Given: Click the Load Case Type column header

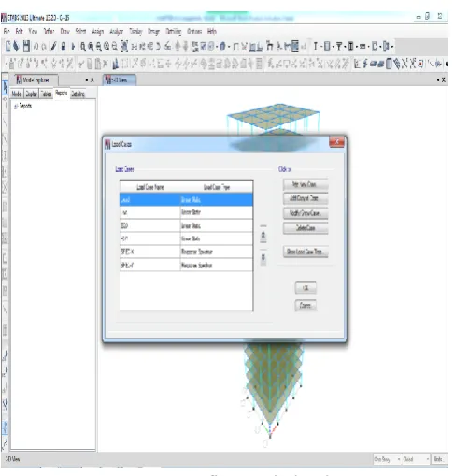Looking at the screenshot, I should tap(217, 187).
